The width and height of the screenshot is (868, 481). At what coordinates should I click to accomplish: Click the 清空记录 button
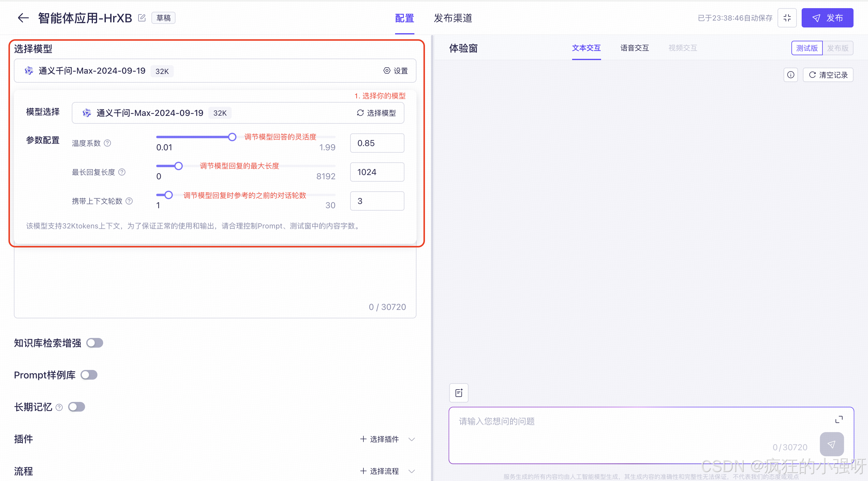pos(828,75)
